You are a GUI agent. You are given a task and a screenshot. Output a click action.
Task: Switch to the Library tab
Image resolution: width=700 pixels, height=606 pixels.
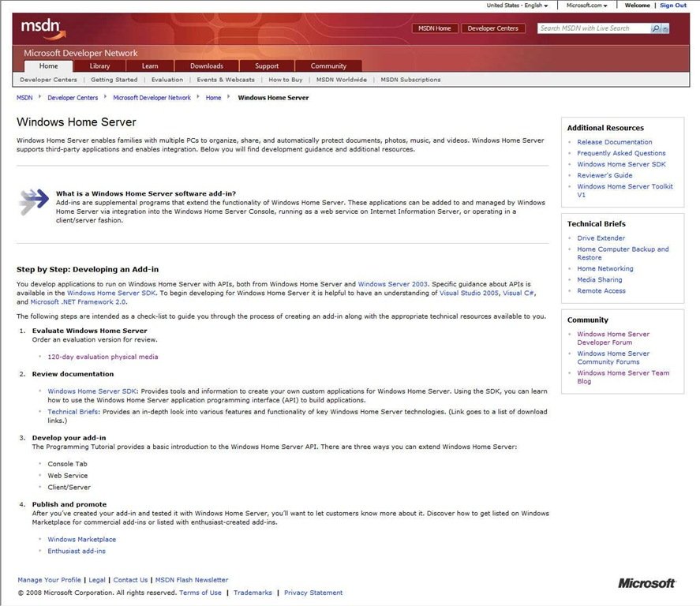click(x=99, y=66)
